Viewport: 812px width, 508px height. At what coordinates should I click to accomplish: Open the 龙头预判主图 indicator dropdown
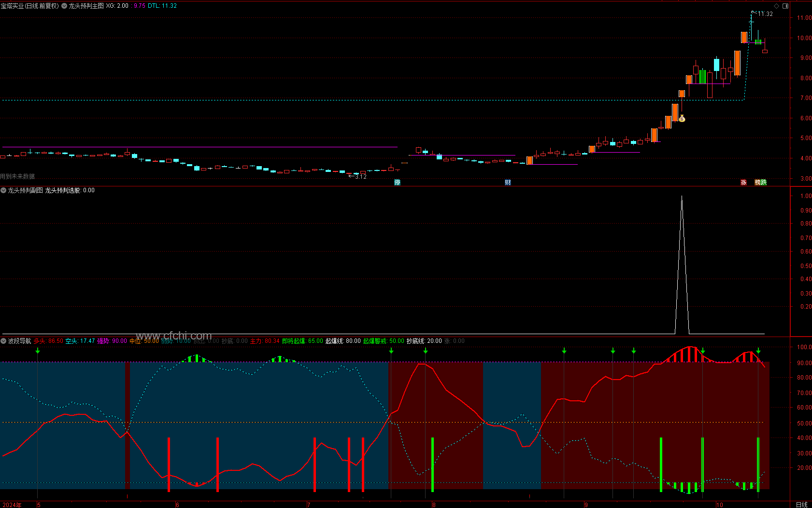tap(64, 6)
